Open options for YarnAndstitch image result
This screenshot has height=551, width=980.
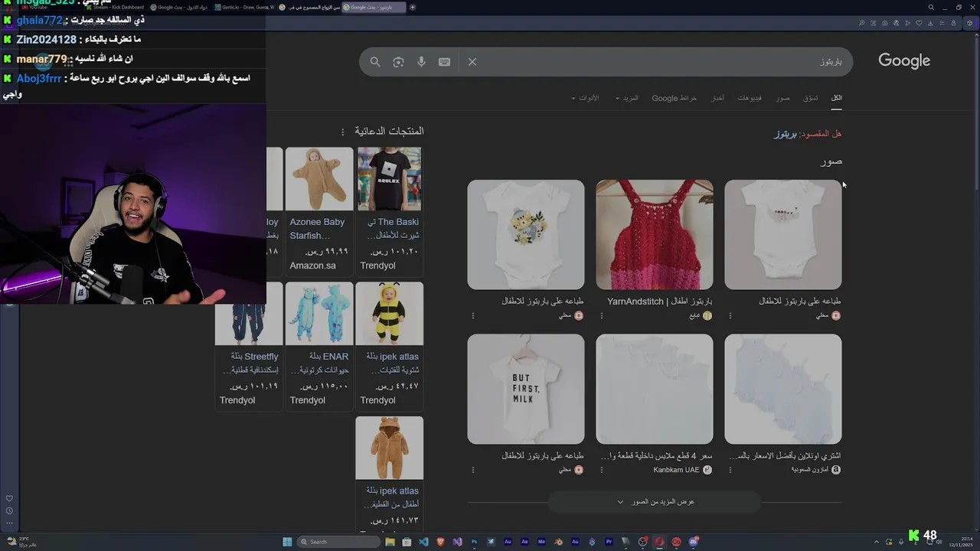[x=601, y=315]
